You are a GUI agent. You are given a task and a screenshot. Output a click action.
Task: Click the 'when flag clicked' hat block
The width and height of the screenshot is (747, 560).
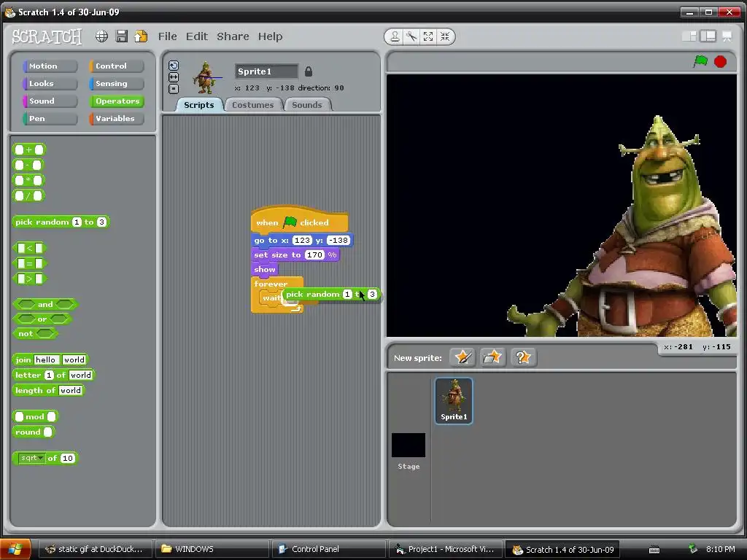(x=299, y=220)
